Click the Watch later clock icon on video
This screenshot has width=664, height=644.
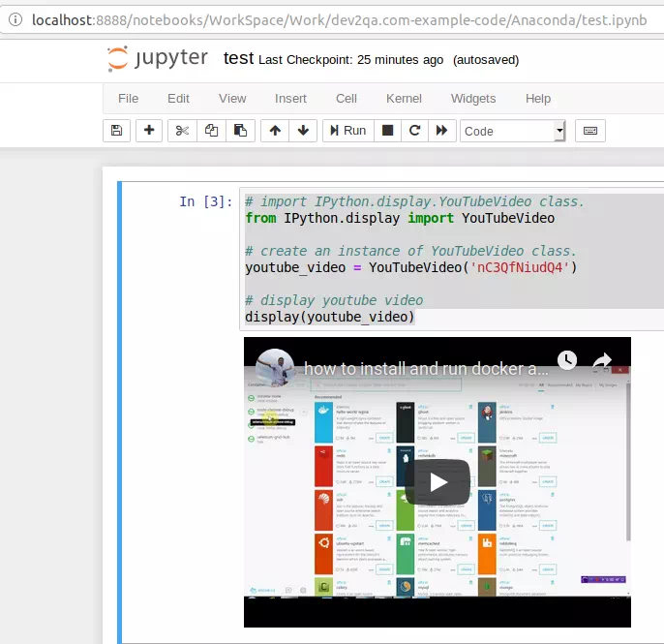pyautogui.click(x=567, y=359)
